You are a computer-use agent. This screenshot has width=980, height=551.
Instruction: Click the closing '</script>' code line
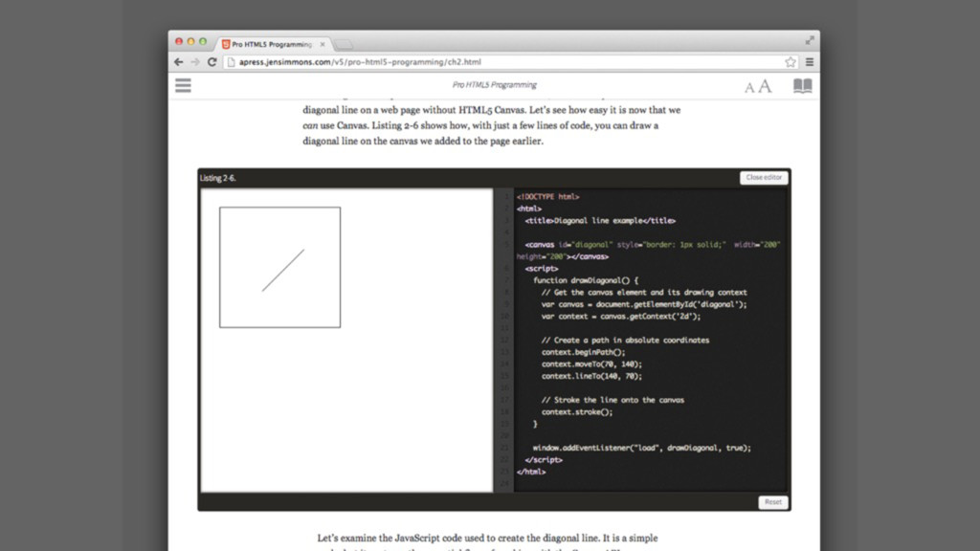[x=544, y=460]
